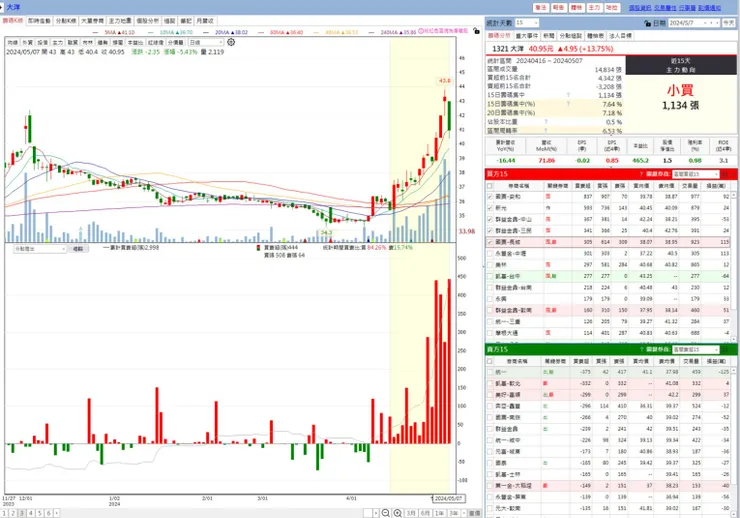Set chart range with the 6月 button
This screenshot has height=518, width=740.
click(425, 513)
